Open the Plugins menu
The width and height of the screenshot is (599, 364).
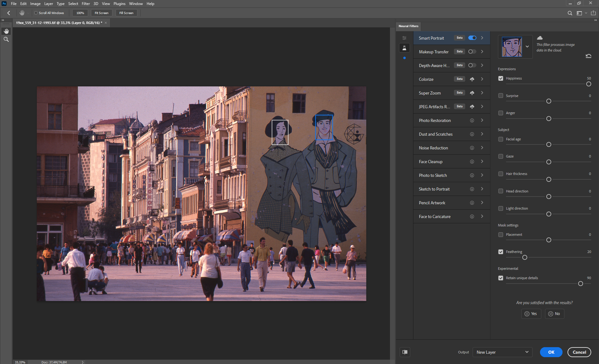pyautogui.click(x=119, y=4)
